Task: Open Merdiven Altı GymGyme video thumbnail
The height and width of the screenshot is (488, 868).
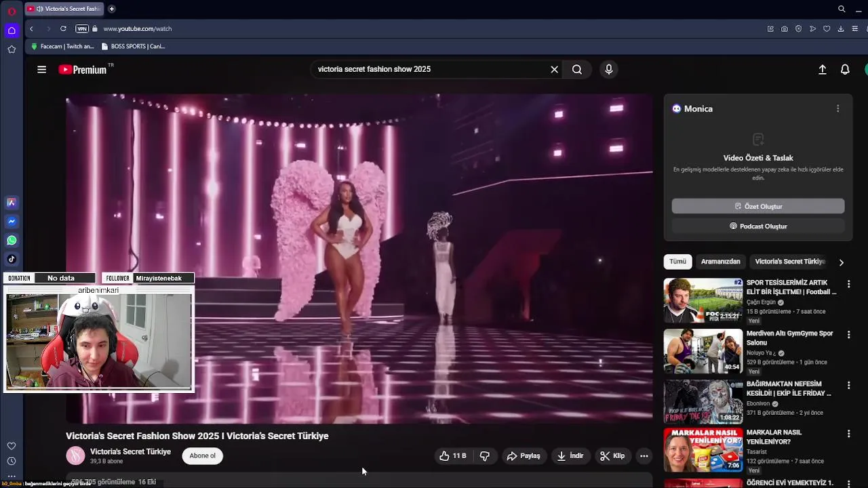Action: (703, 351)
